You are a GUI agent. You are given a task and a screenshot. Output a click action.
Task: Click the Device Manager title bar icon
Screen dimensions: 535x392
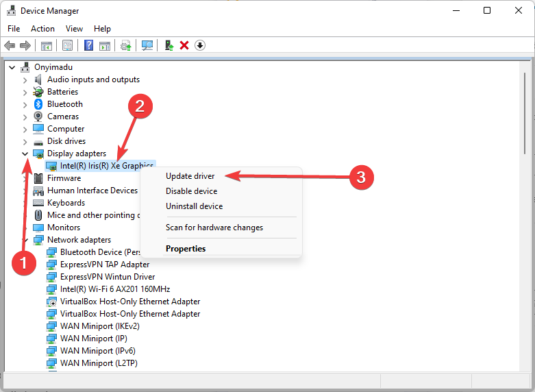pyautogui.click(x=11, y=10)
